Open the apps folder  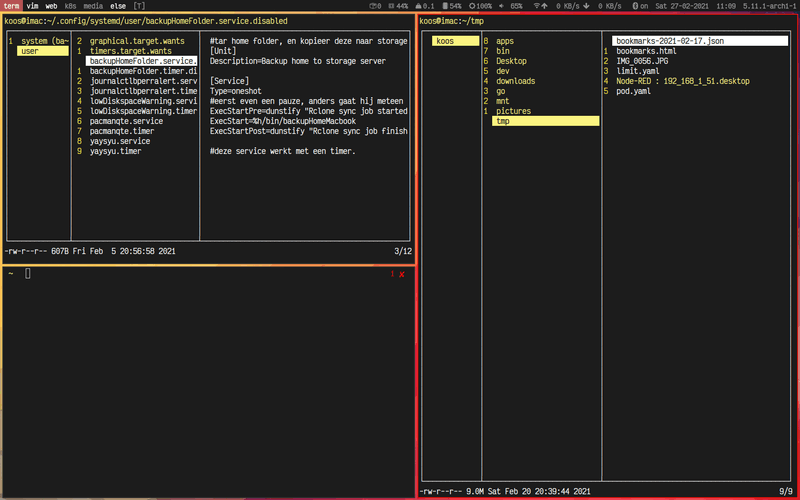505,41
